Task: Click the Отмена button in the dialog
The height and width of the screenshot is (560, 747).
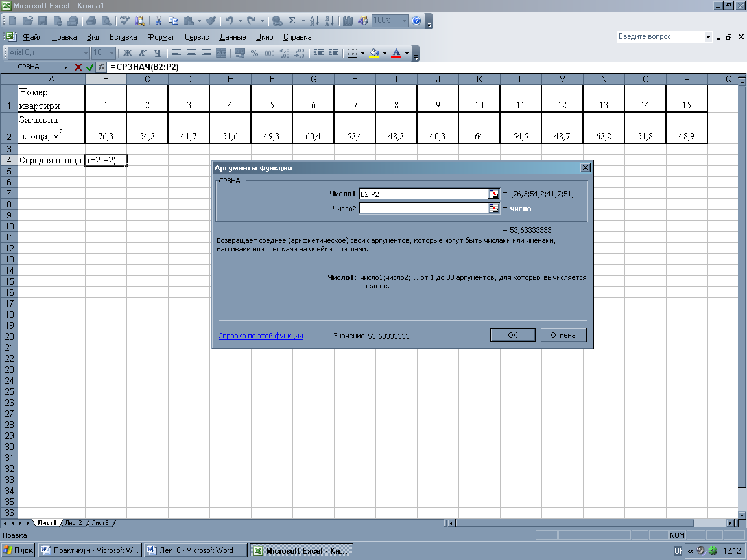Action: (563, 335)
